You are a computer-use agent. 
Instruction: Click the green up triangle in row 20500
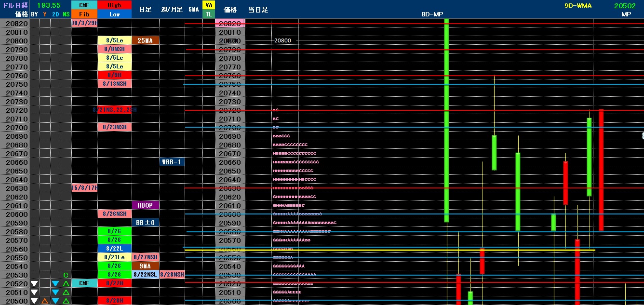click(x=66, y=301)
